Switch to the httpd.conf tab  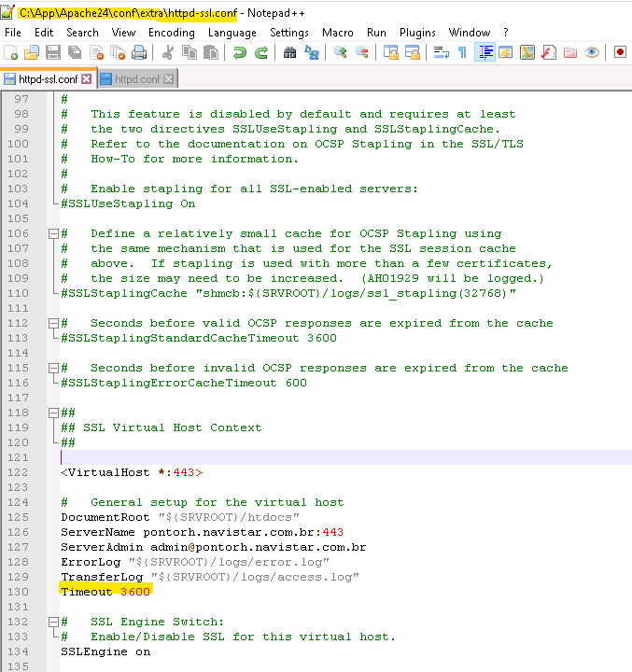pos(137,79)
